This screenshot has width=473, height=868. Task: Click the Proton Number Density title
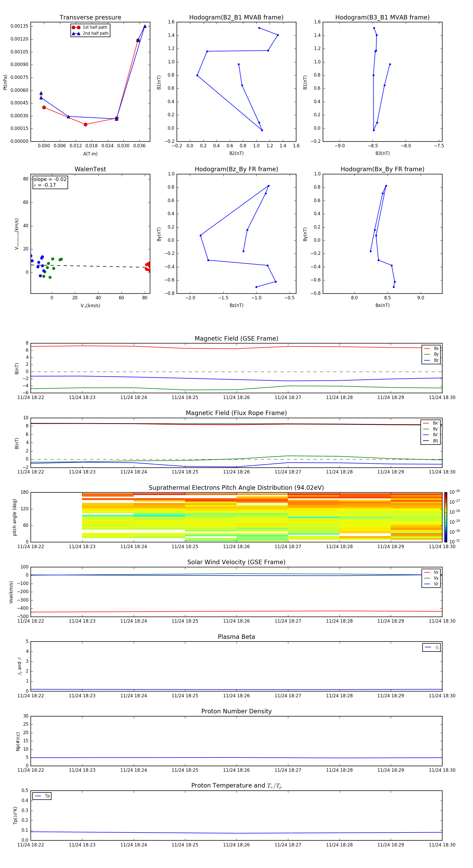[x=236, y=711]
